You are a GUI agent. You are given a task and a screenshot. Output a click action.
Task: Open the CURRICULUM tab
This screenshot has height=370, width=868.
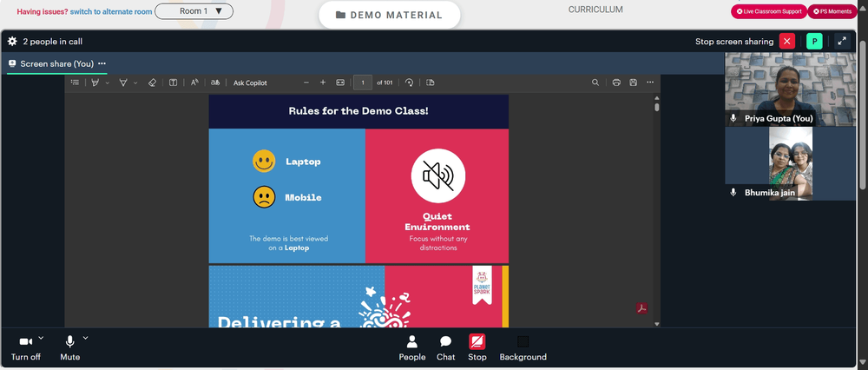pyautogui.click(x=595, y=10)
